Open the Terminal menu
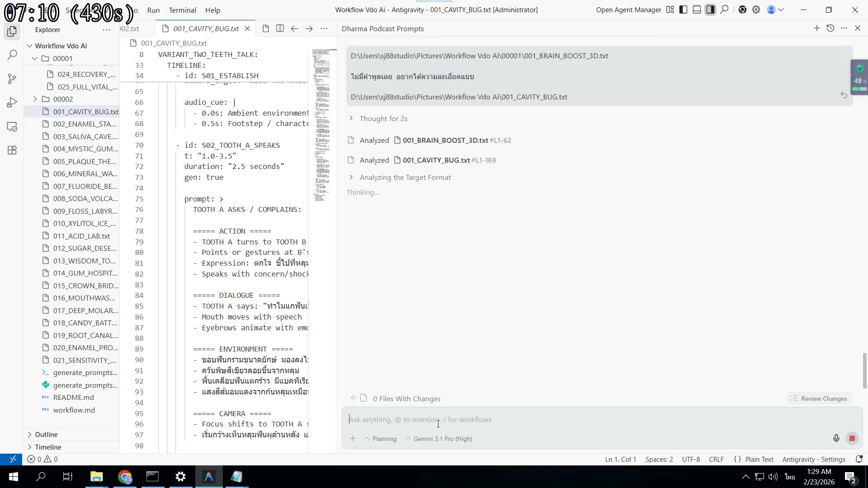Image resolution: width=868 pixels, height=488 pixels. (x=182, y=10)
